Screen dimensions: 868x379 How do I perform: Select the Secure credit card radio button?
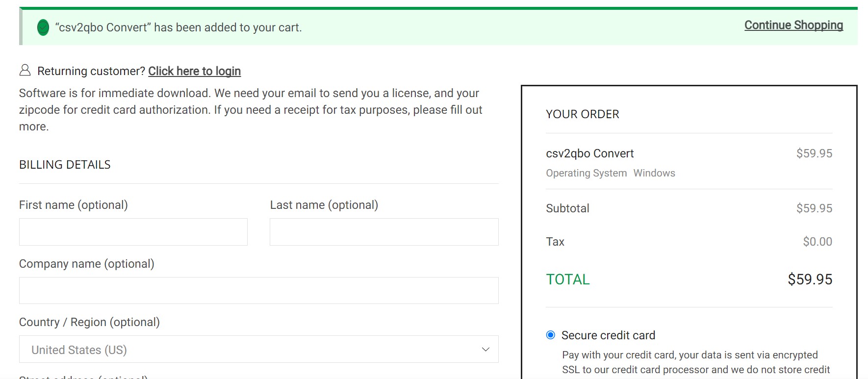551,335
